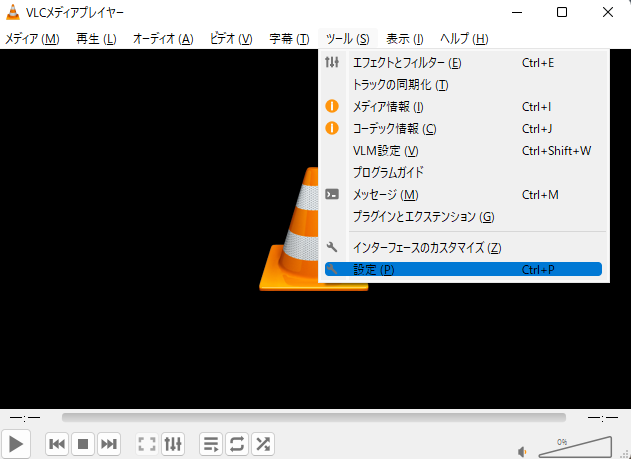
Task: Open the メディア (M) menu
Action: point(32,39)
